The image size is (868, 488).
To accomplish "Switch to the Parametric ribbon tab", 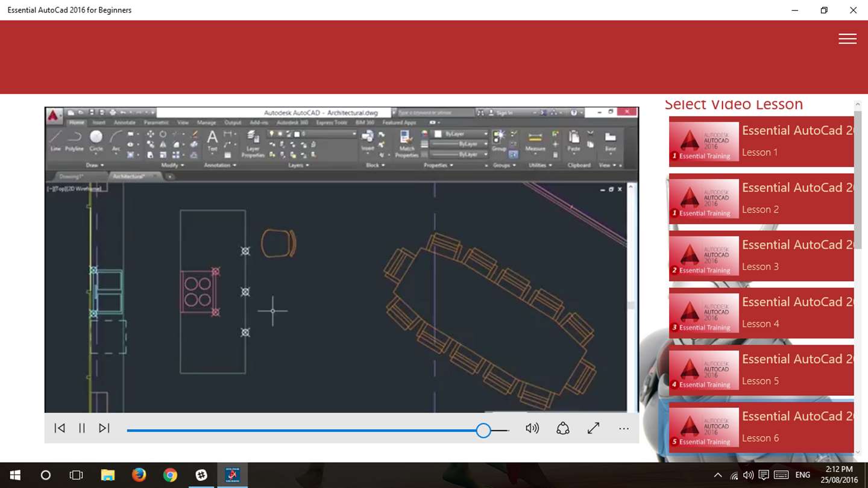I will click(x=156, y=122).
